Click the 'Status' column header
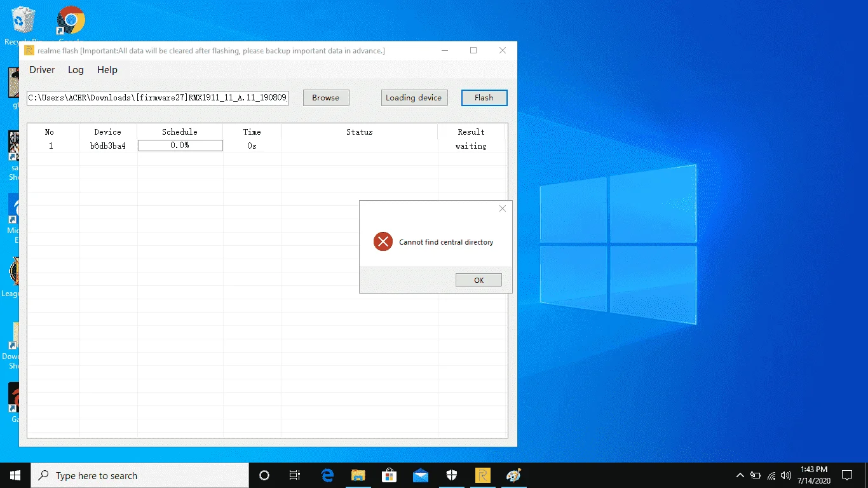The height and width of the screenshot is (488, 868). coord(360,132)
